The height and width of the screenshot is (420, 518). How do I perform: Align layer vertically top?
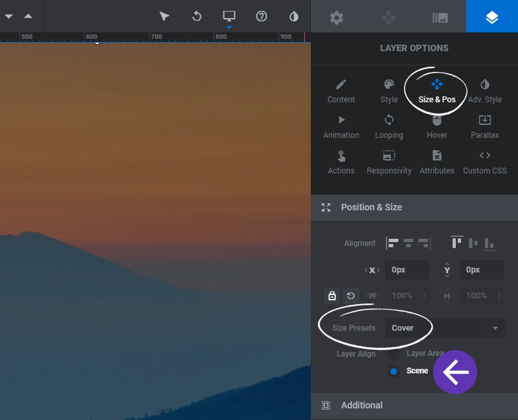pyautogui.click(x=457, y=242)
